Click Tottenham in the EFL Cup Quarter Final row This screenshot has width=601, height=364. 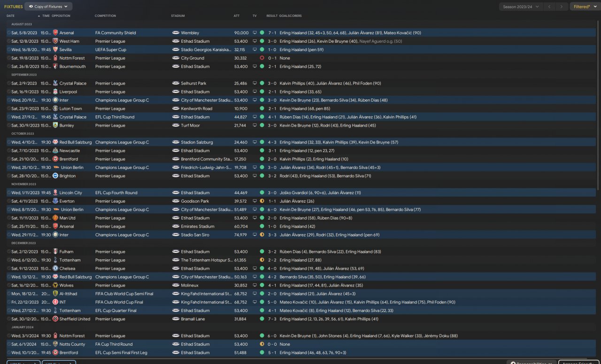70,311
